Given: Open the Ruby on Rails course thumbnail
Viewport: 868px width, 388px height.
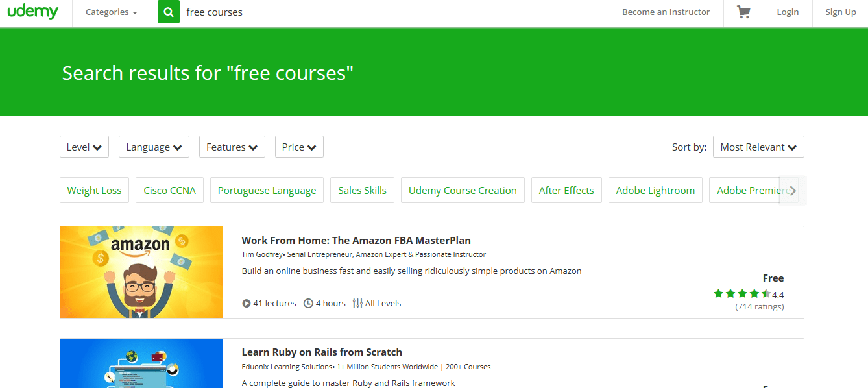Looking at the screenshot, I should pos(141,363).
